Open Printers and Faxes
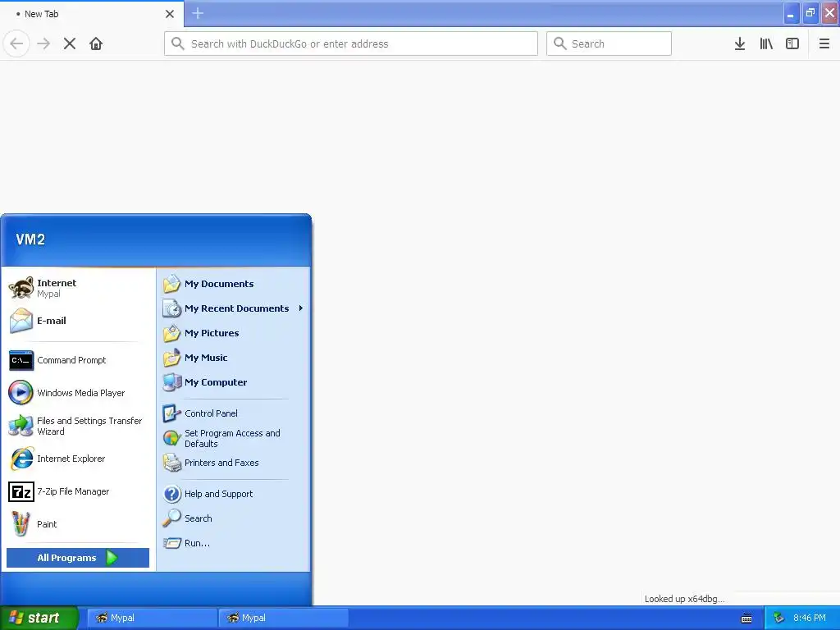Viewport: 840px width, 630px height. click(x=233, y=463)
